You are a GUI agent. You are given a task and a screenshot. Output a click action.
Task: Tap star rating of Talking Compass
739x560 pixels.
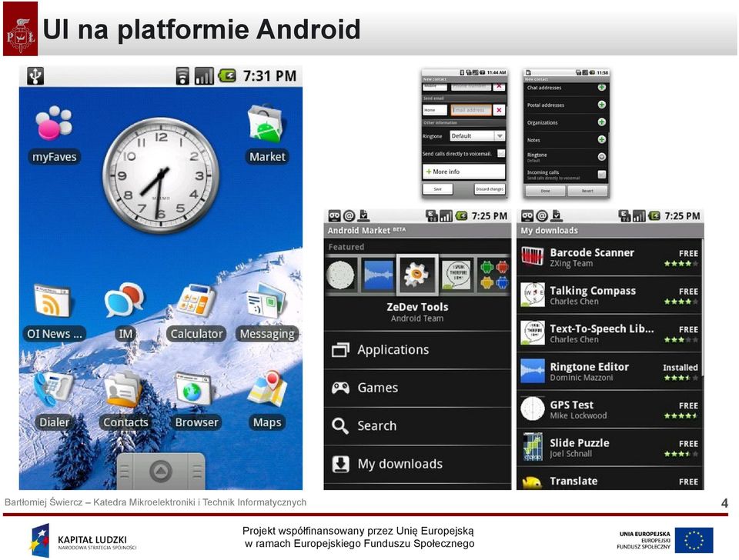[x=680, y=302]
